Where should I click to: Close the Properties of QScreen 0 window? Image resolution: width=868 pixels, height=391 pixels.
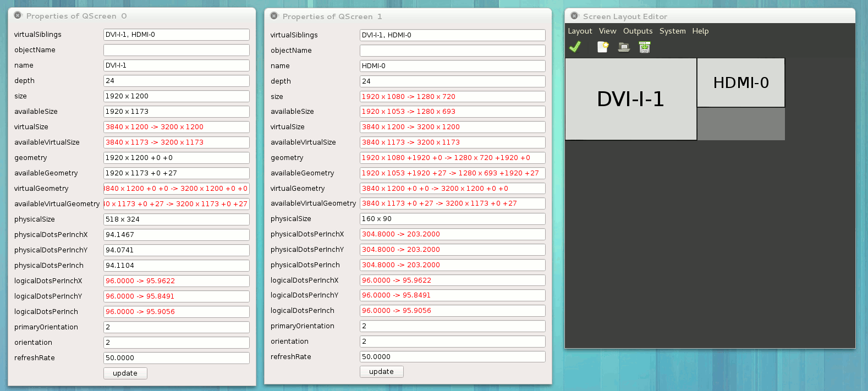pos(18,16)
